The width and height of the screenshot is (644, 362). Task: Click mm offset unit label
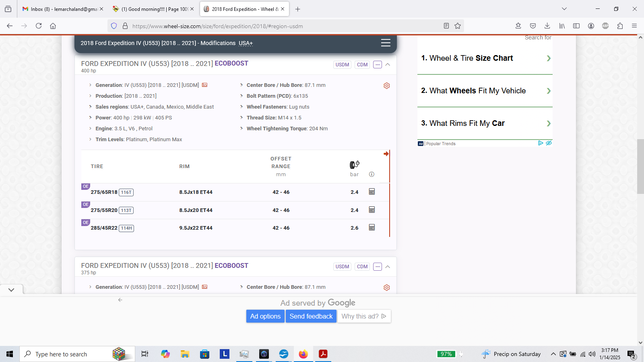pyautogui.click(x=281, y=174)
